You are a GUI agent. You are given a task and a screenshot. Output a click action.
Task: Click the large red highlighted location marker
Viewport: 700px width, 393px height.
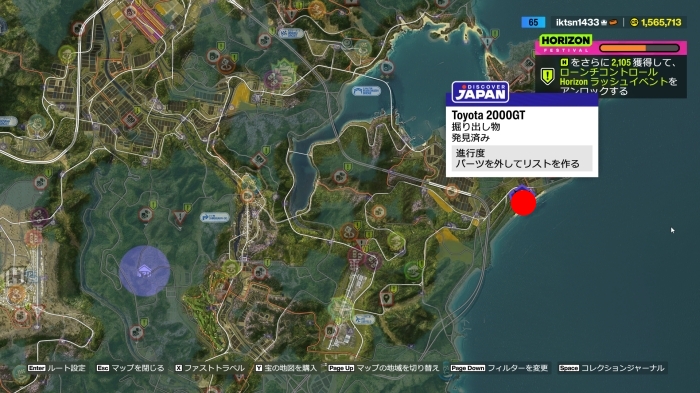(523, 203)
